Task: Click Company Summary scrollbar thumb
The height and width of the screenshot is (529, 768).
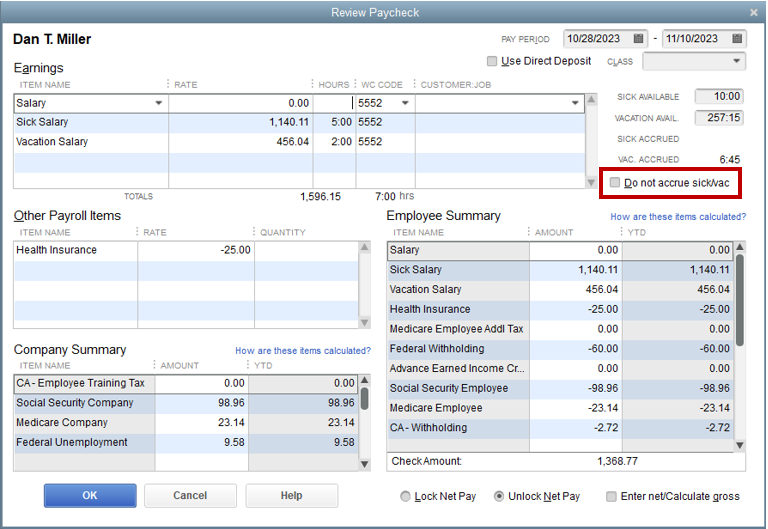Action: (x=364, y=399)
